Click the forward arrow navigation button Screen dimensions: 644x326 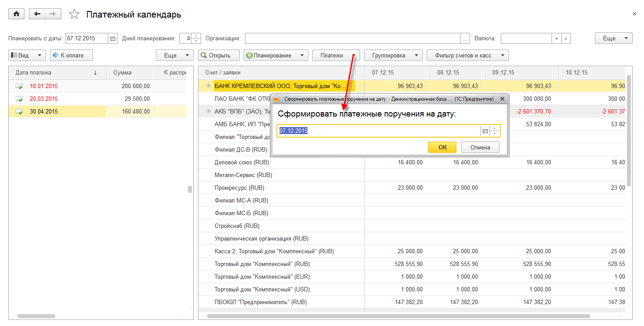point(53,14)
